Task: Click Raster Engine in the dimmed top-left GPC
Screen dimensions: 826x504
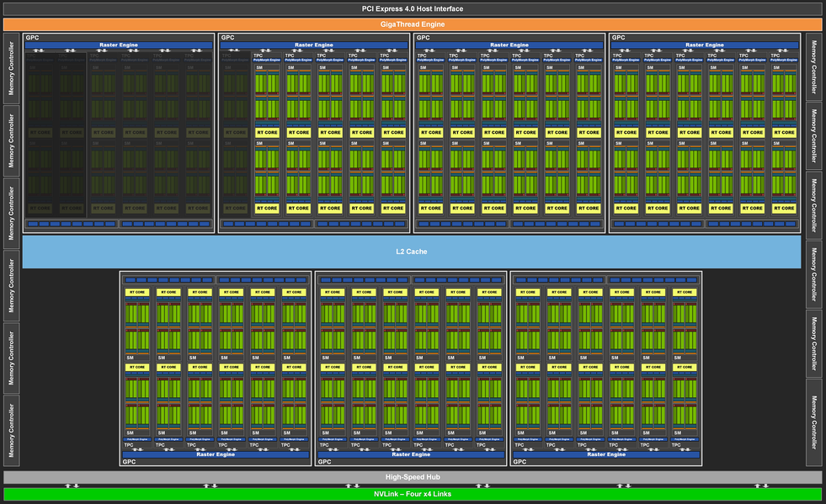Action: 119,45
